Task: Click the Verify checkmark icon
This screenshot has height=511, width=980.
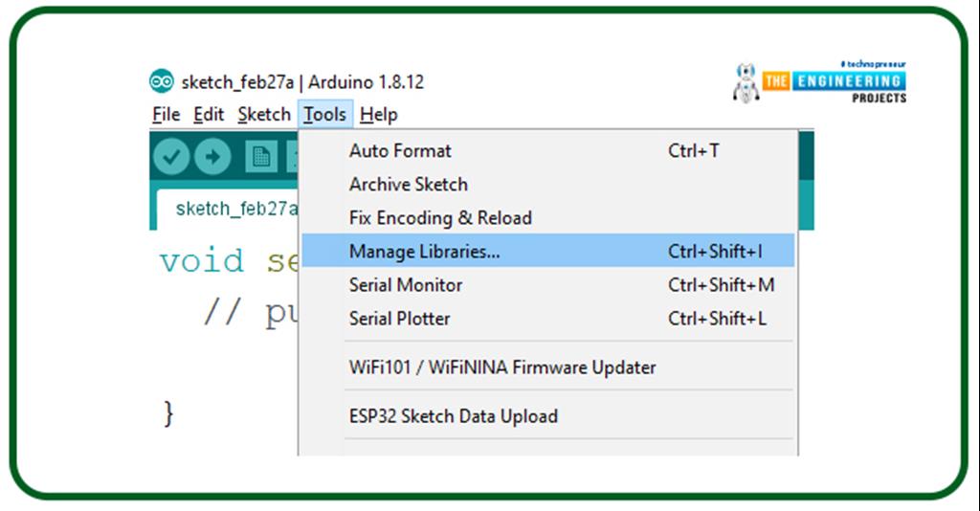Action: pyautogui.click(x=171, y=156)
